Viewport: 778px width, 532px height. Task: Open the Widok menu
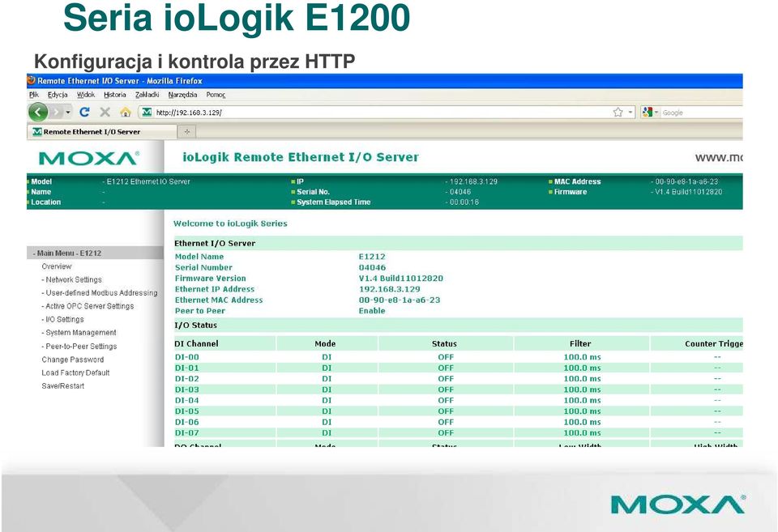click(x=86, y=95)
